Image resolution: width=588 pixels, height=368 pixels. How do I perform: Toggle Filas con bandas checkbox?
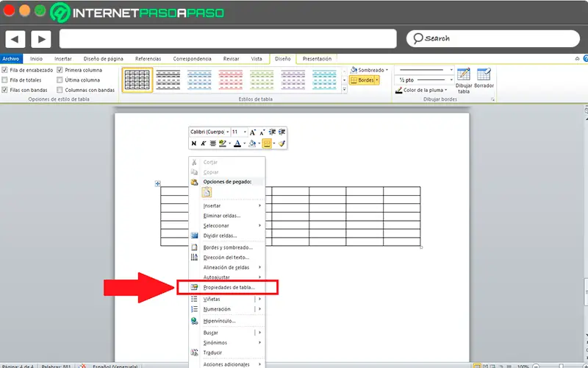coord(4,90)
